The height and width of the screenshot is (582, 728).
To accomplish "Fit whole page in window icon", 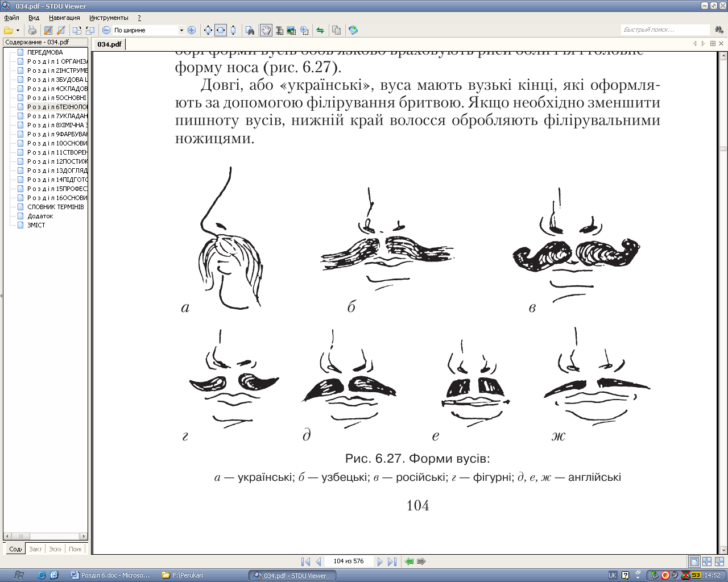I will (208, 30).
